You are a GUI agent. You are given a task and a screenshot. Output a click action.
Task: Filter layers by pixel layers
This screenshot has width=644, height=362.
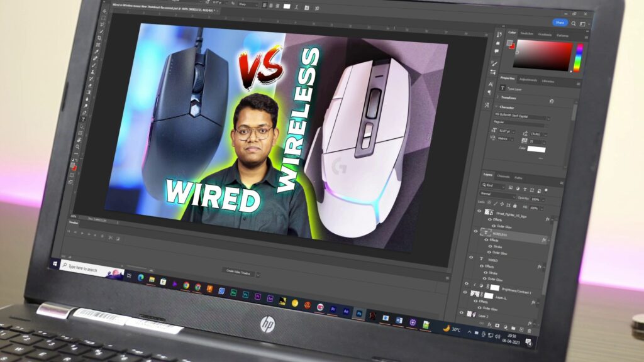tap(511, 188)
